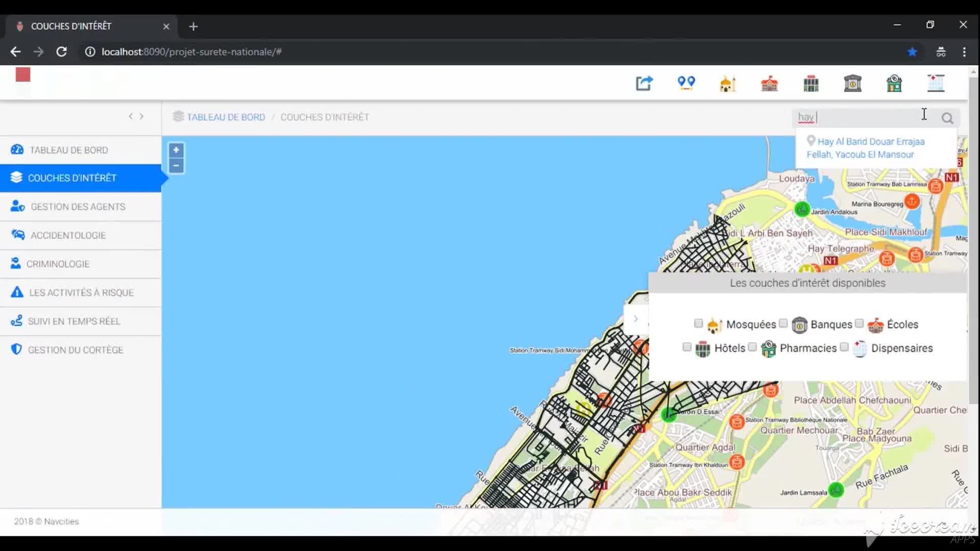Open Tableau de Bord sidebar menu
Screen dimensions: 980x551
81,150
